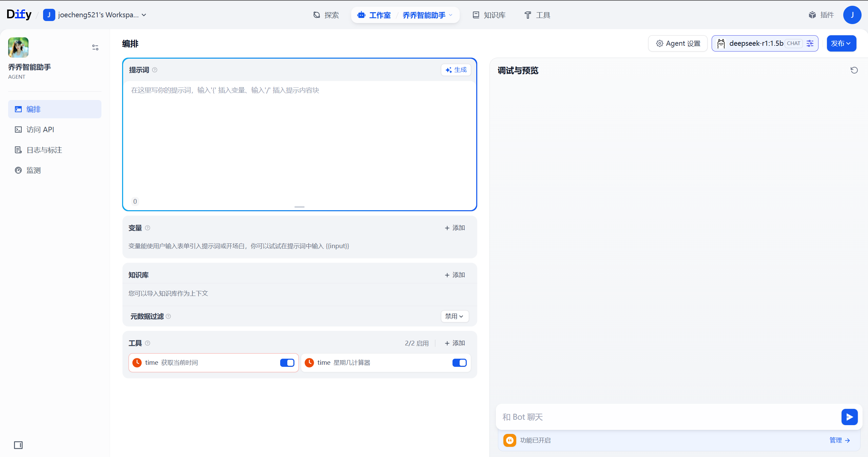Go to the 知识库 top navigation tab
This screenshot has width=868, height=457.
tap(489, 15)
